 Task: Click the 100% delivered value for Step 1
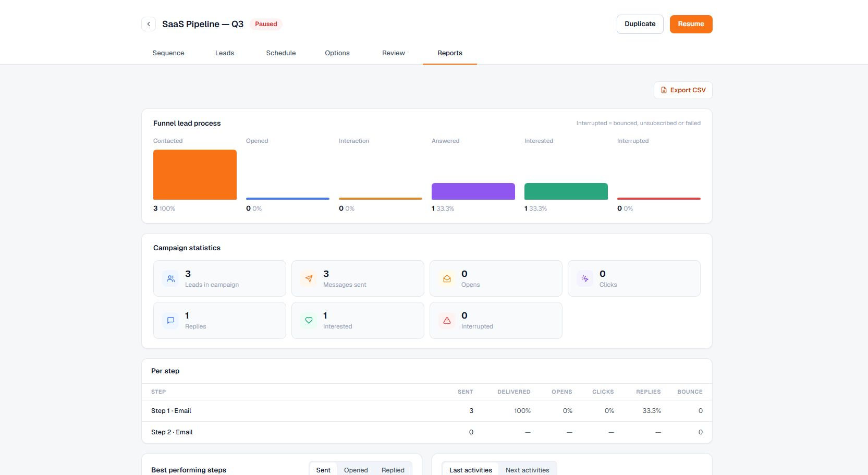522,411
